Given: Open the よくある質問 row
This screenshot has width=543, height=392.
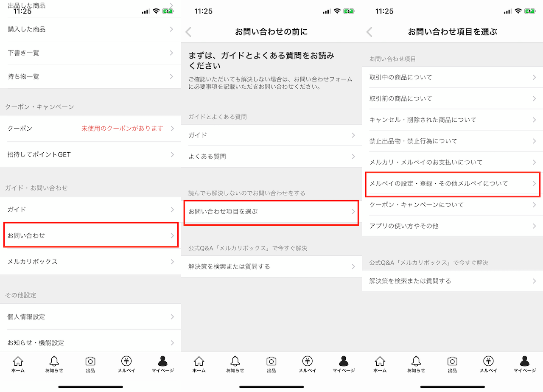Looking at the screenshot, I should click(x=271, y=157).
